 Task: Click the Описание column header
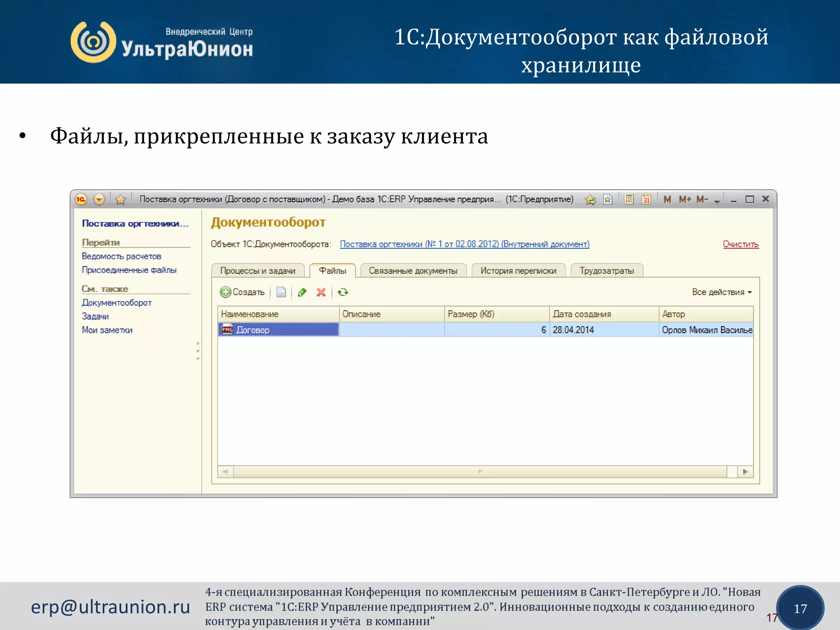pyautogui.click(x=392, y=314)
